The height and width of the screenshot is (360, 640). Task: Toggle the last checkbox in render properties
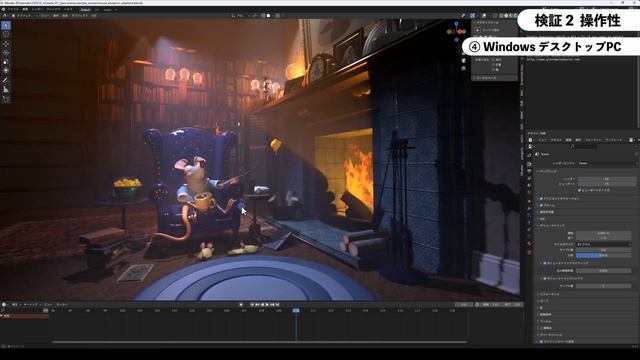click(x=541, y=342)
